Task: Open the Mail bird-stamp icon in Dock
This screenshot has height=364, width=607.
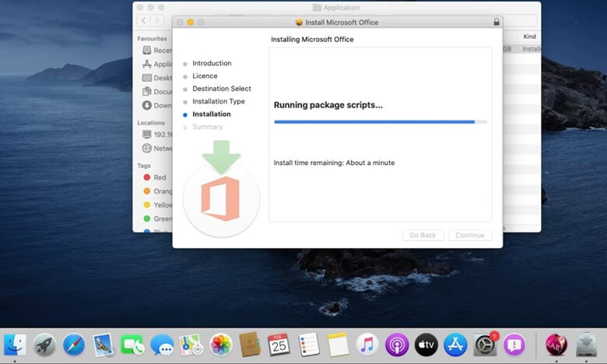Action: pos(104,345)
